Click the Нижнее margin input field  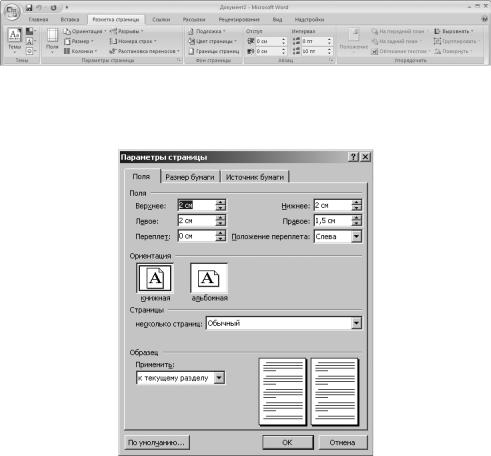[x=333, y=205]
